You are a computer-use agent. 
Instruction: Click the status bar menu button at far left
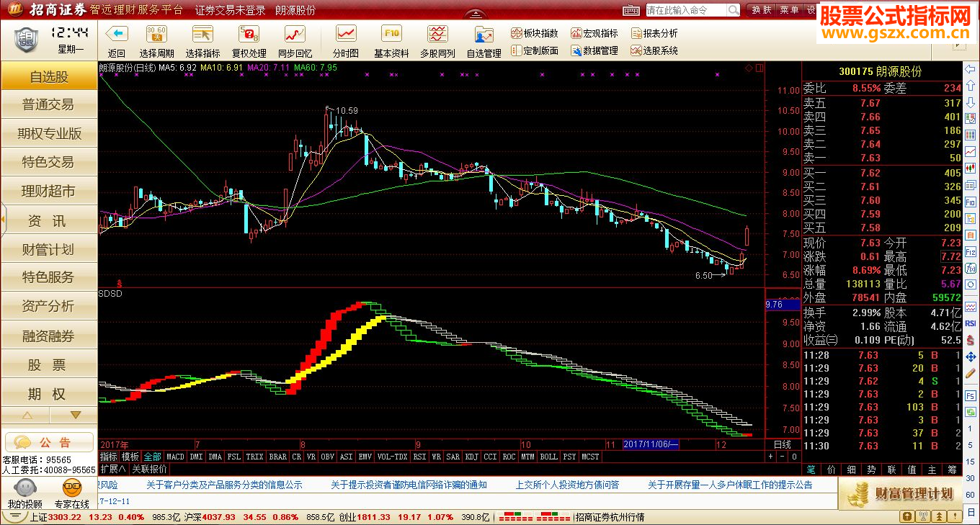click(15, 517)
